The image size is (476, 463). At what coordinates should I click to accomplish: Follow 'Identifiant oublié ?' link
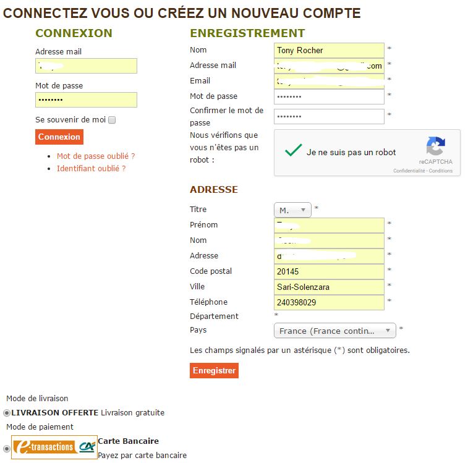point(91,168)
